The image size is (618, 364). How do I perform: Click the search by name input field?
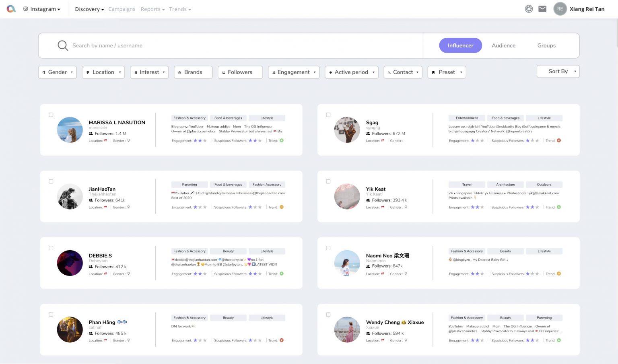tap(161, 45)
